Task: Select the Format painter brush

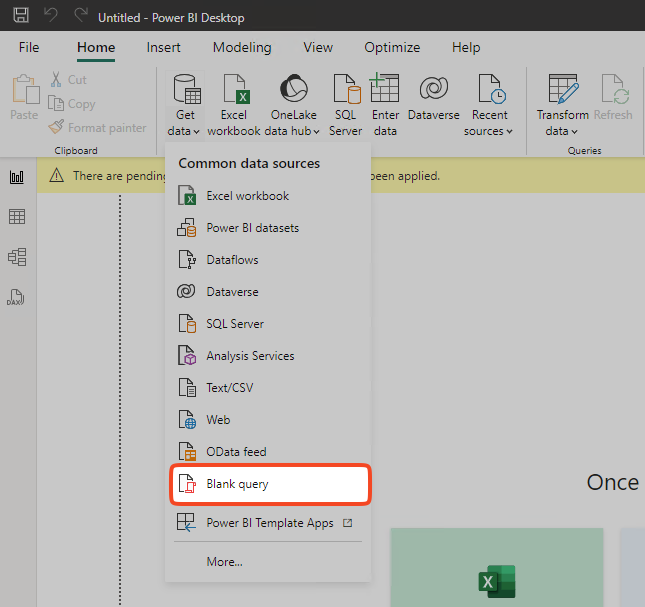Action: coord(56,127)
